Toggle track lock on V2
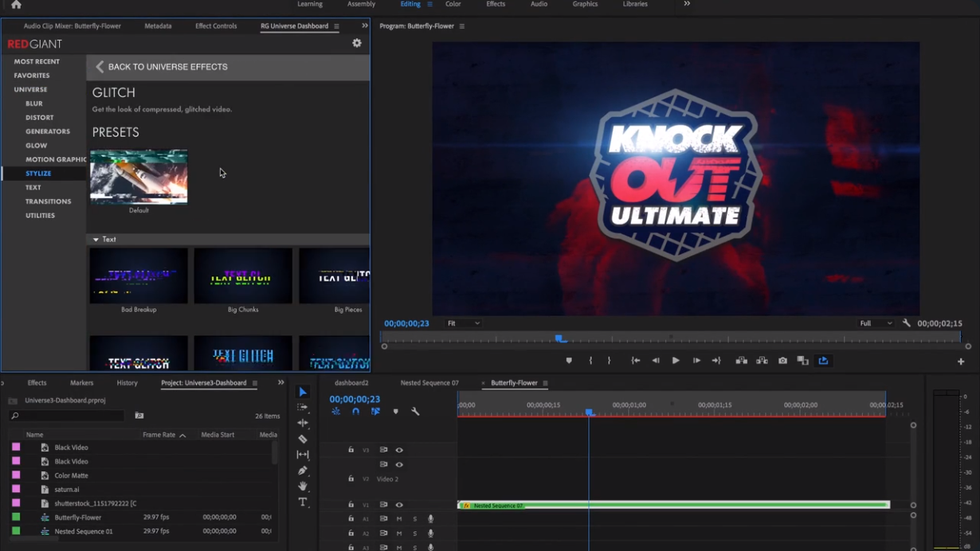The height and width of the screenshot is (551, 980). (351, 479)
